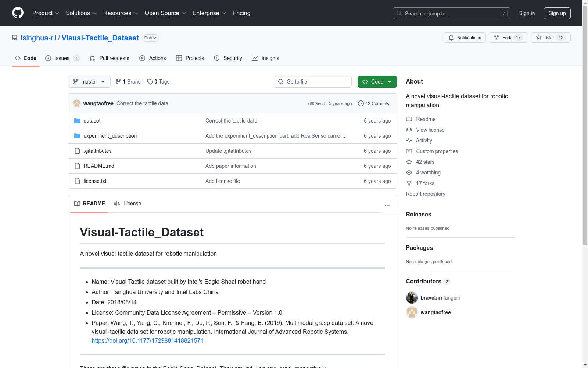This screenshot has width=588, height=368.
Task: Expand the Open Source menu
Action: (x=165, y=13)
